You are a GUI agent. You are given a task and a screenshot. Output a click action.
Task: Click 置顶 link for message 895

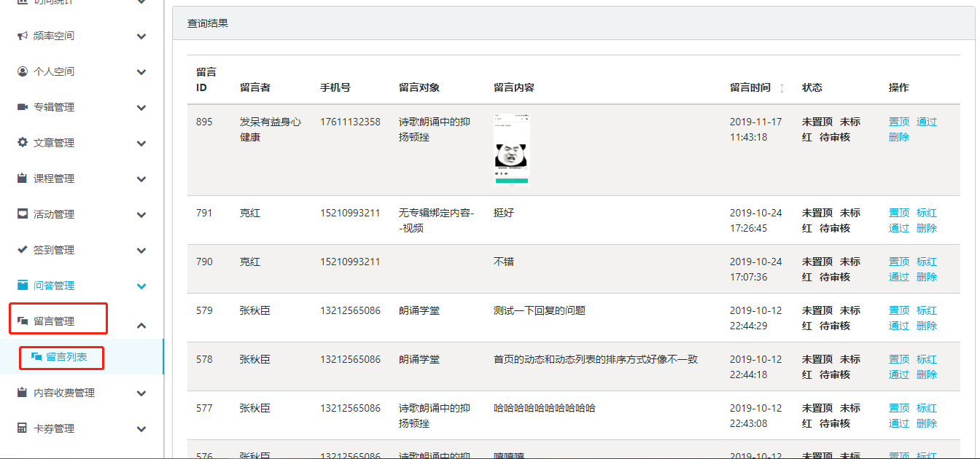(898, 122)
